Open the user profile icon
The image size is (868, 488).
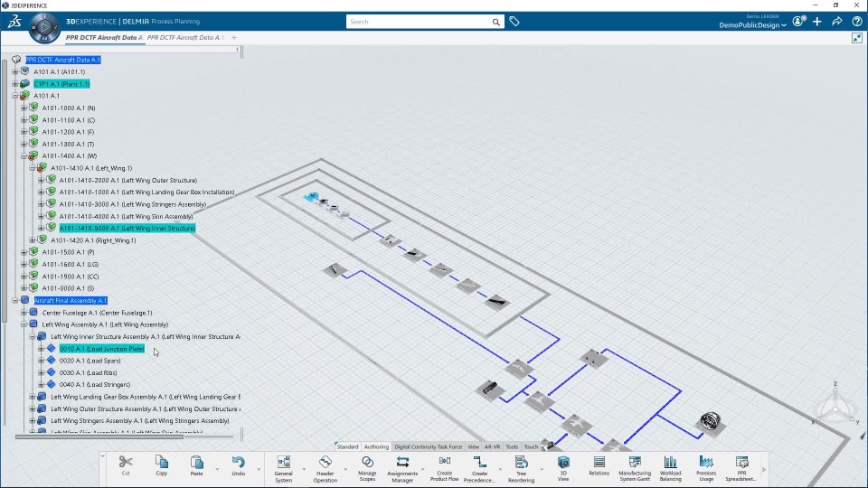click(x=798, y=22)
